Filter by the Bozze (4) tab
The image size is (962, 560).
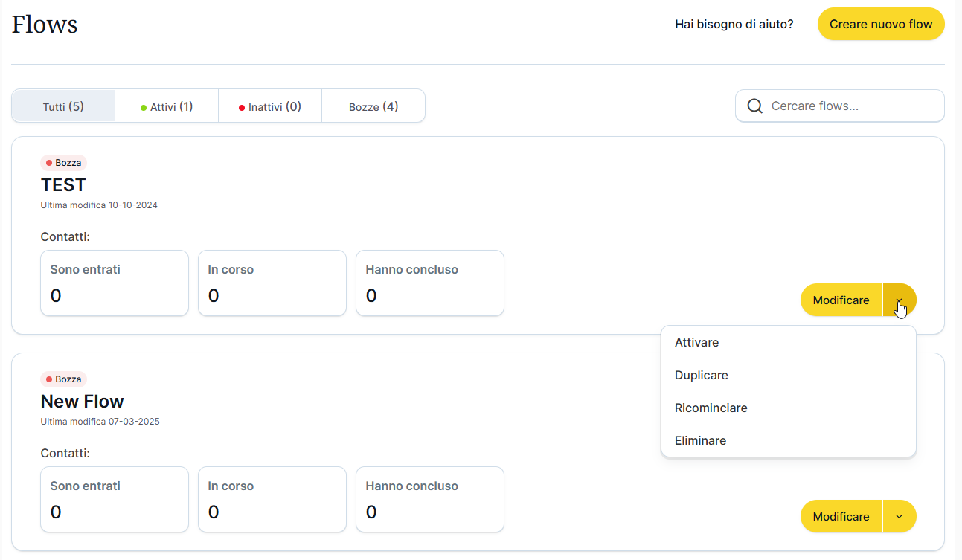373,106
